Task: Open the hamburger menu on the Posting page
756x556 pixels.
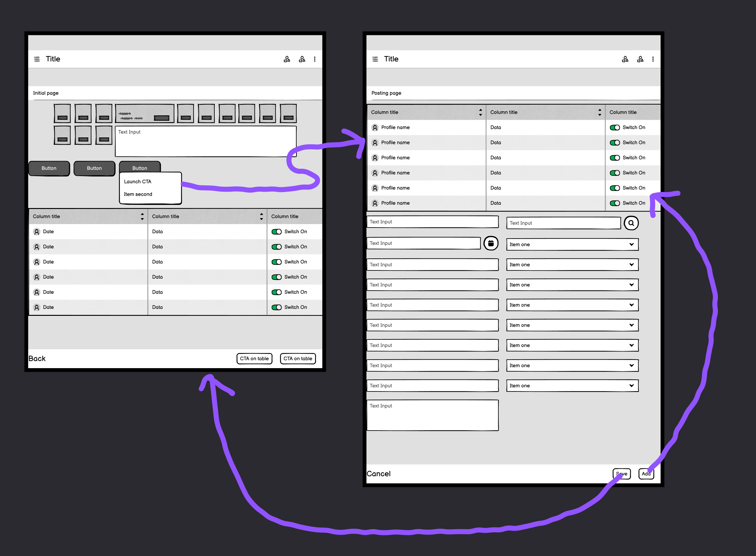Action: 375,59
